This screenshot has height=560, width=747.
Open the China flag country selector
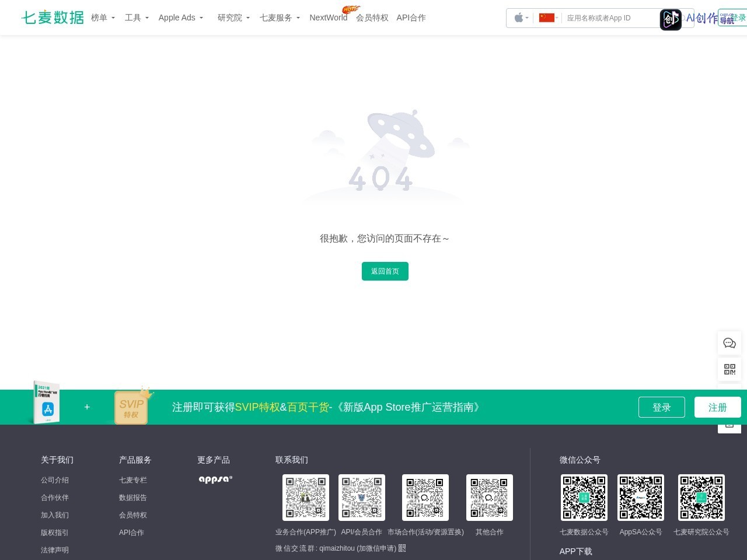[549, 18]
